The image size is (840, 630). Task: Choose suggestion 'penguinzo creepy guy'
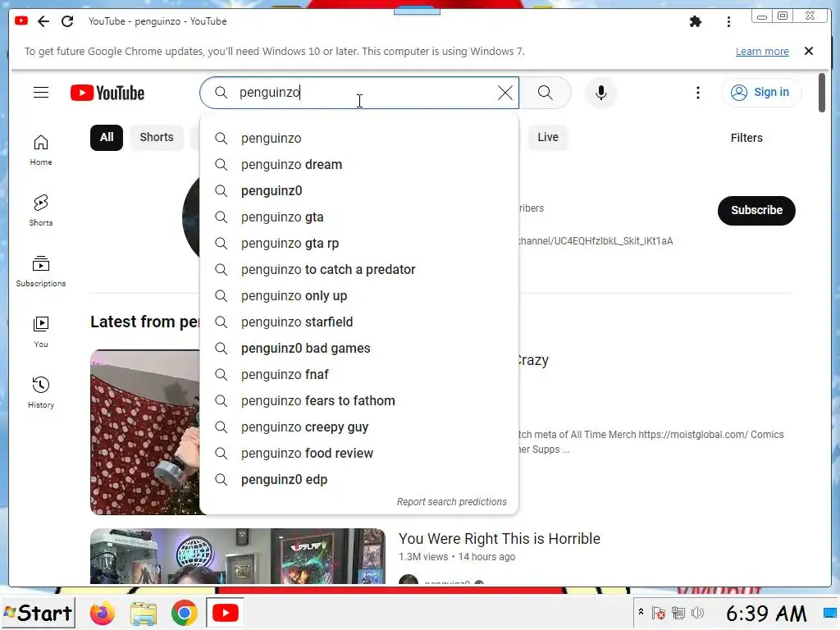point(359,427)
